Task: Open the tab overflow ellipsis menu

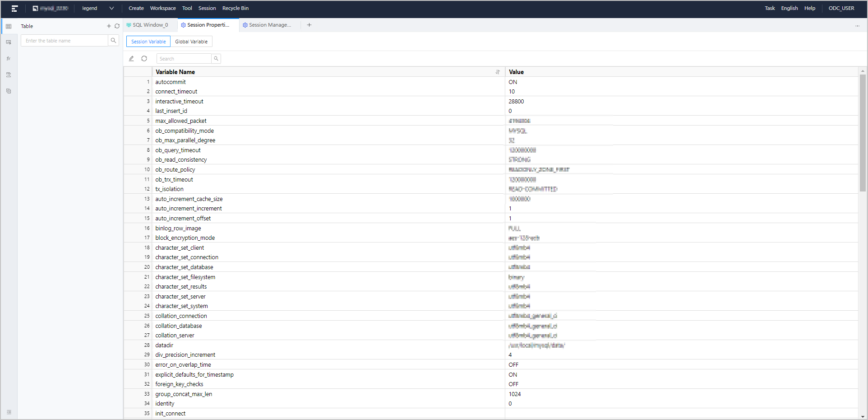Action: [x=858, y=26]
